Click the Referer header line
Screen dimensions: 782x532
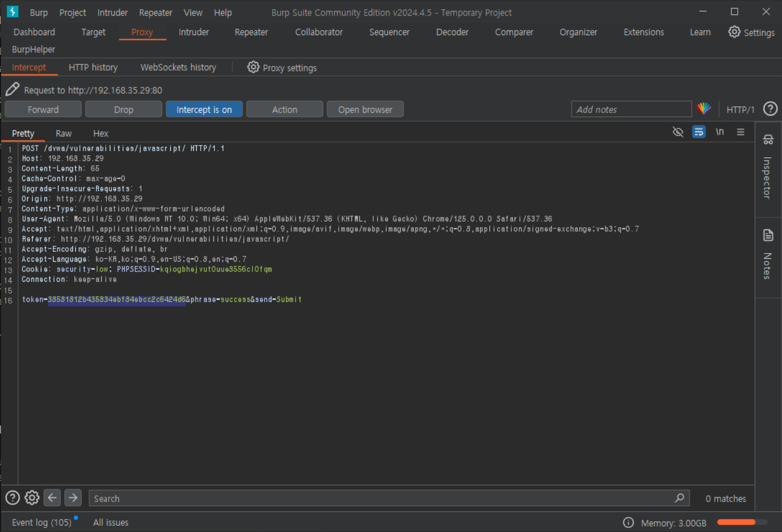155,239
